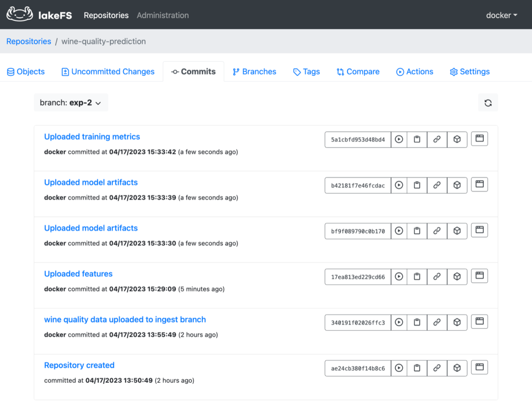Screen dimensions: 532x419
Task: Browse objects at commit 340191f02026ffc3
Action: [480, 321]
